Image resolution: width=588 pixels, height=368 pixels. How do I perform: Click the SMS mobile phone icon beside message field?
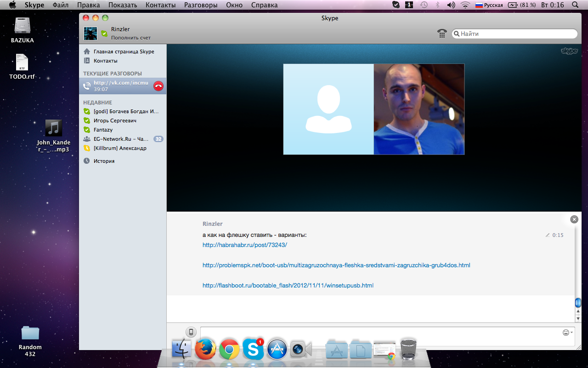[191, 332]
